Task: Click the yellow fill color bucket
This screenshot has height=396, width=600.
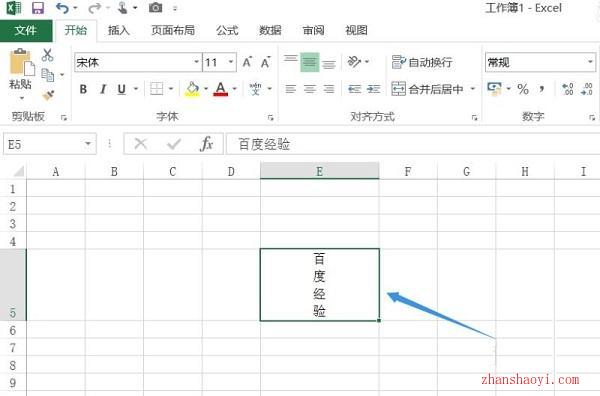Action: (x=192, y=89)
